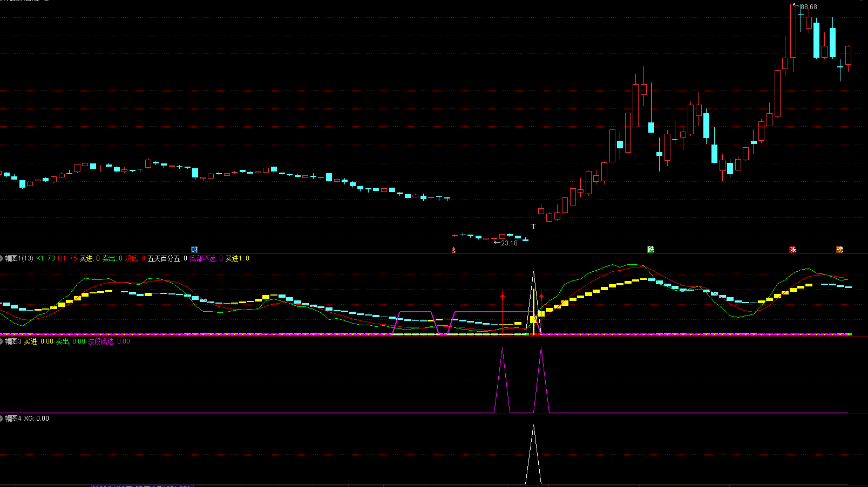The width and height of the screenshot is (868, 487).
Task: Select the 波段底选: 0.00 readout
Action: click(x=109, y=341)
